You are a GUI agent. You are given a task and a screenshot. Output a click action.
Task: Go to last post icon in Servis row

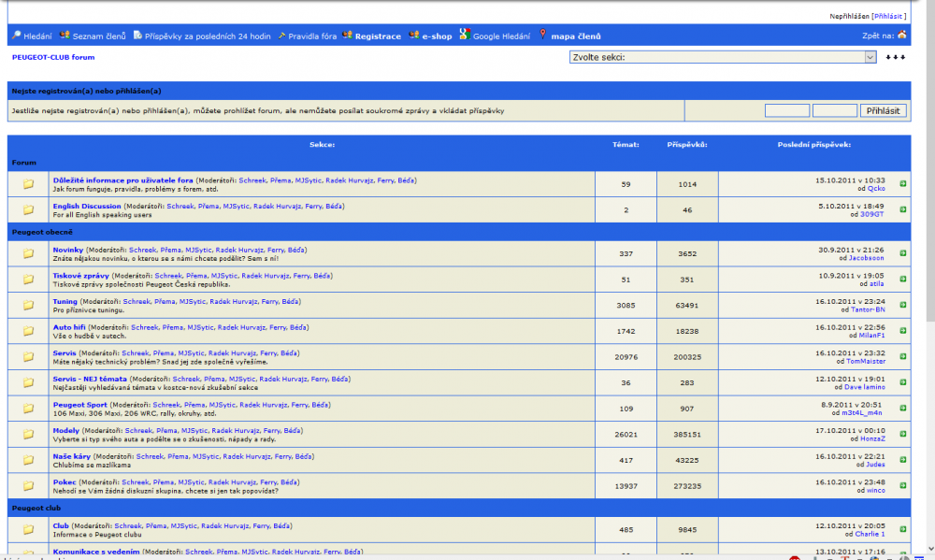(x=903, y=356)
